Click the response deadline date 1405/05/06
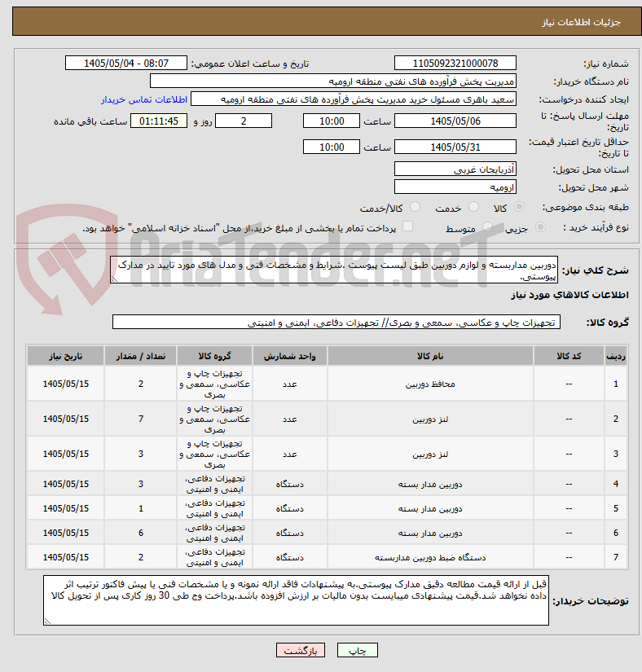 [x=455, y=121]
